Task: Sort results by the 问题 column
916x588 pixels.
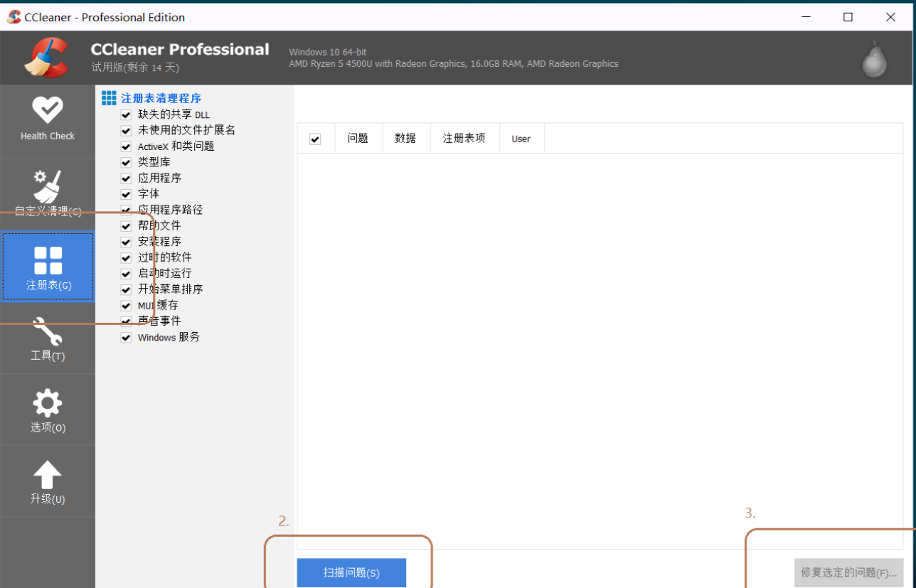Action: (358, 138)
